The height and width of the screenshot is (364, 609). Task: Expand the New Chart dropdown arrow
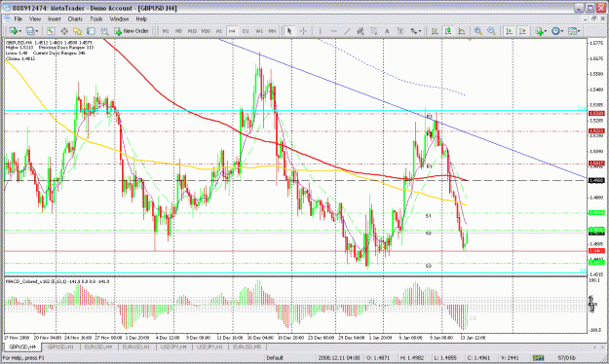tap(19, 31)
